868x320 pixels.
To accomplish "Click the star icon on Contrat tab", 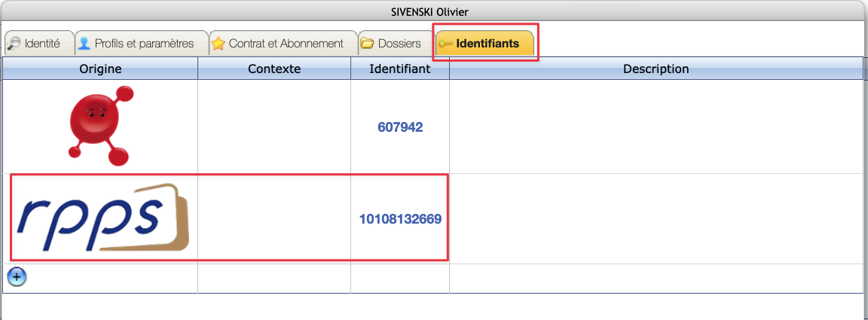I will [219, 44].
